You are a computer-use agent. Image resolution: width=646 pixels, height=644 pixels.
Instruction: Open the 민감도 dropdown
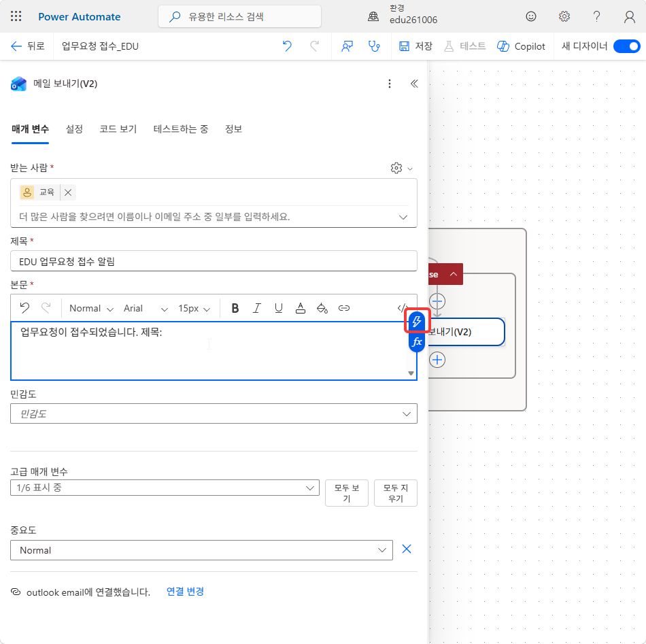[214, 413]
